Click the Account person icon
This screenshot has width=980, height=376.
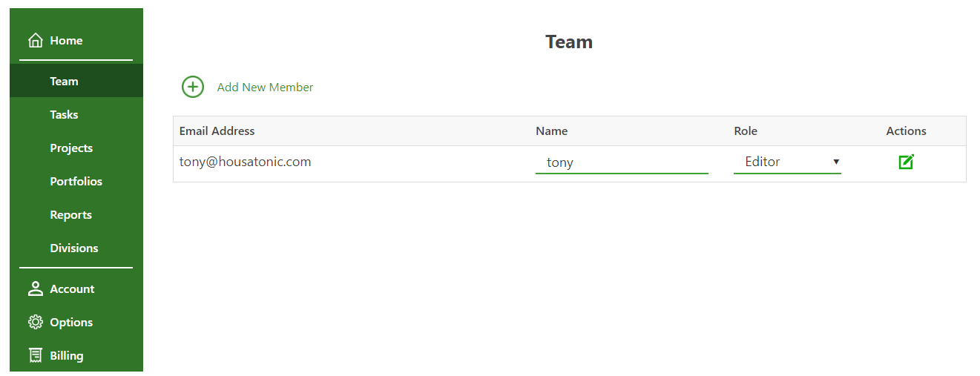pyautogui.click(x=35, y=289)
